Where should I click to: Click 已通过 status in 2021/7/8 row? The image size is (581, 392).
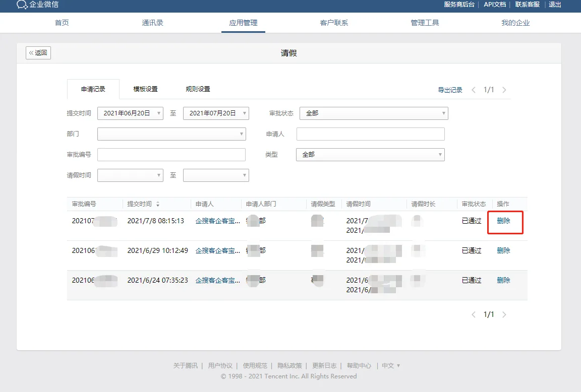pos(472,221)
